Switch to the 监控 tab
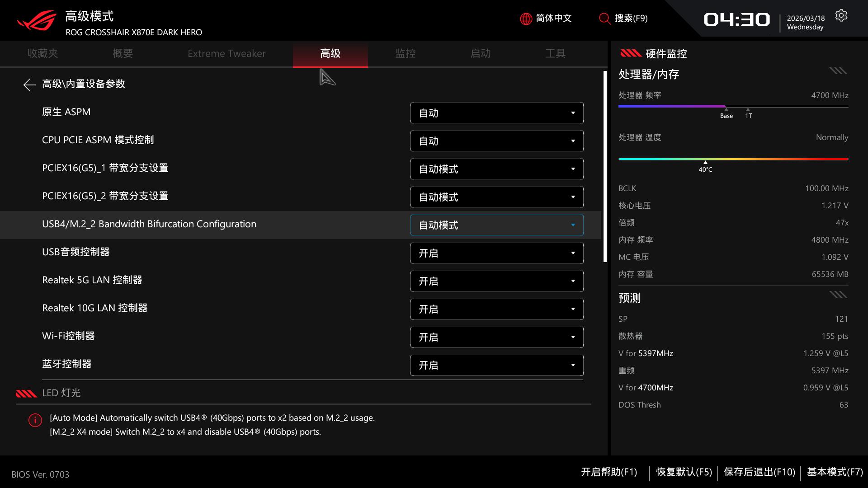The height and width of the screenshot is (488, 868). coord(405,53)
